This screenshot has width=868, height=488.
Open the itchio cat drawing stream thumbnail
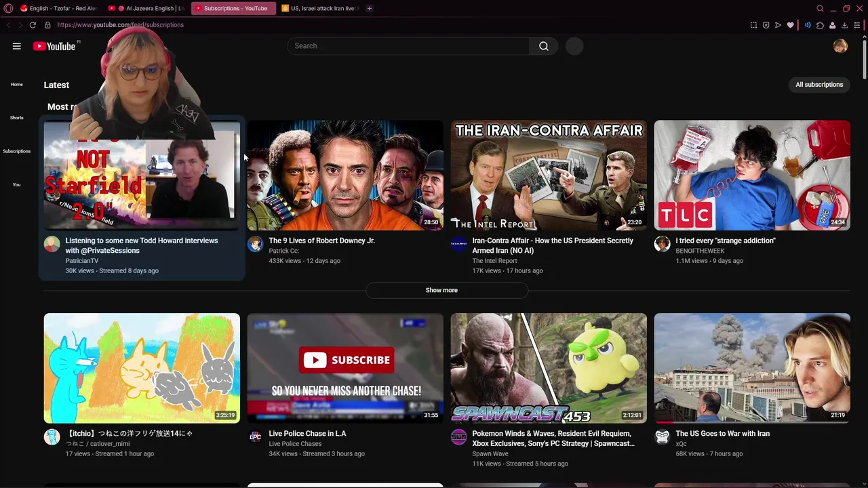click(x=142, y=368)
